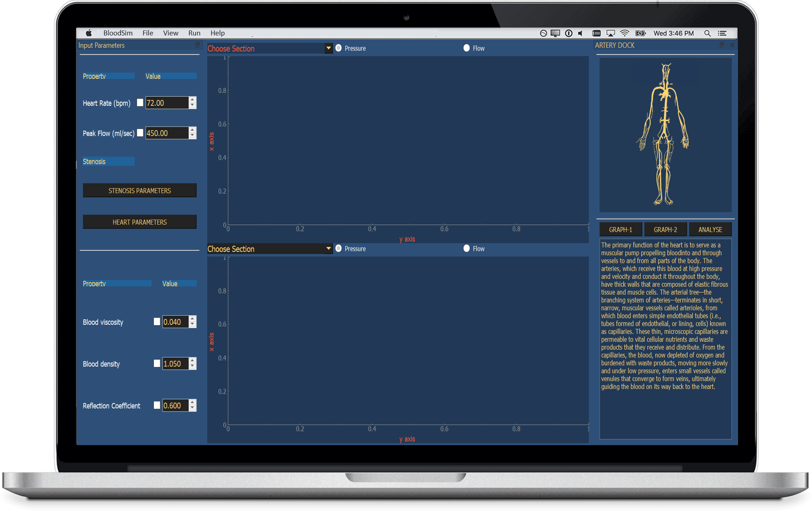The height and width of the screenshot is (511, 812).
Task: Select Flow for the bottom graph
Action: pos(467,248)
